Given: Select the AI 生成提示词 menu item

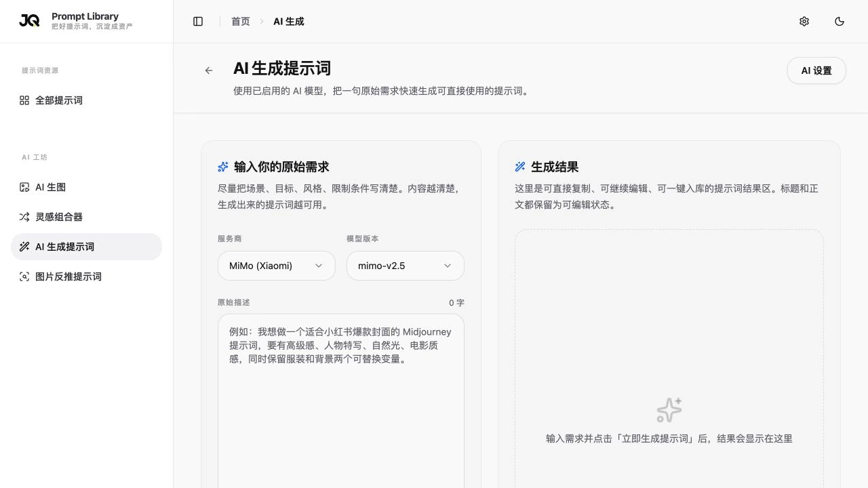Looking at the screenshot, I should tap(86, 247).
